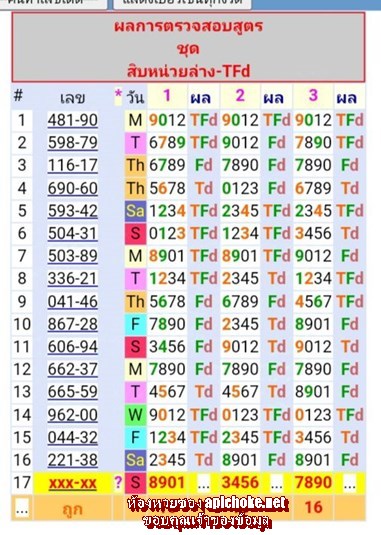Select the 336-21 link in row 8
The width and height of the screenshot is (381, 535).
pos(73,278)
